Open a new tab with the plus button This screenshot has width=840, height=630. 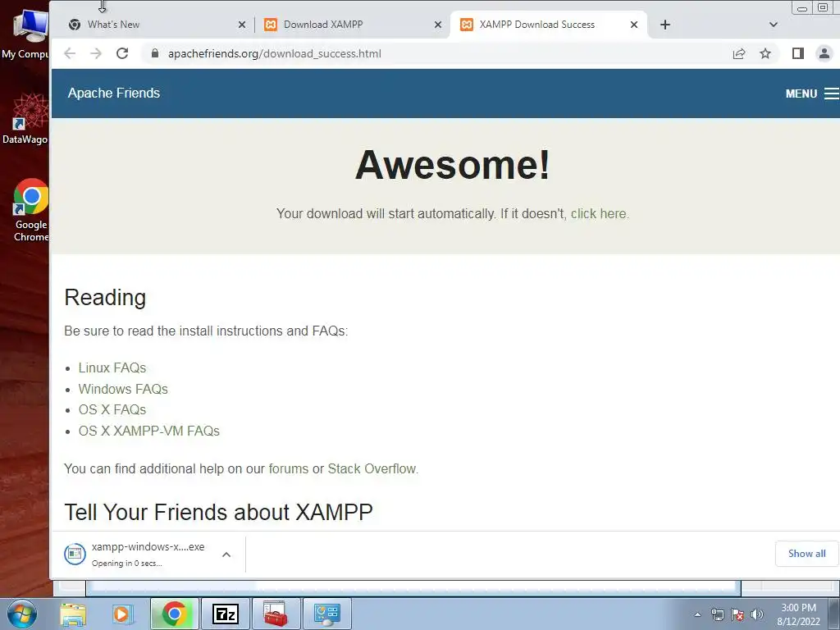click(664, 25)
